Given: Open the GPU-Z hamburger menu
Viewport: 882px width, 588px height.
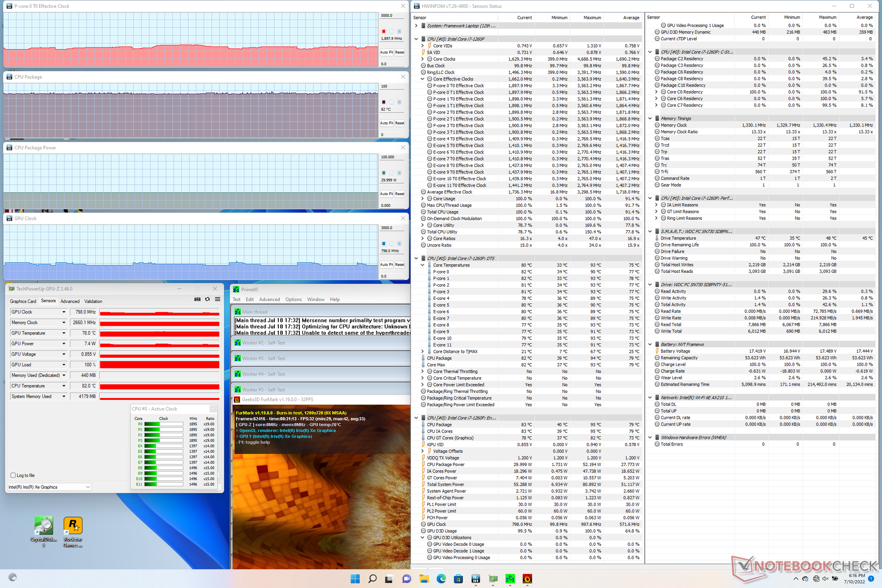Looking at the screenshot, I should tap(218, 299).
